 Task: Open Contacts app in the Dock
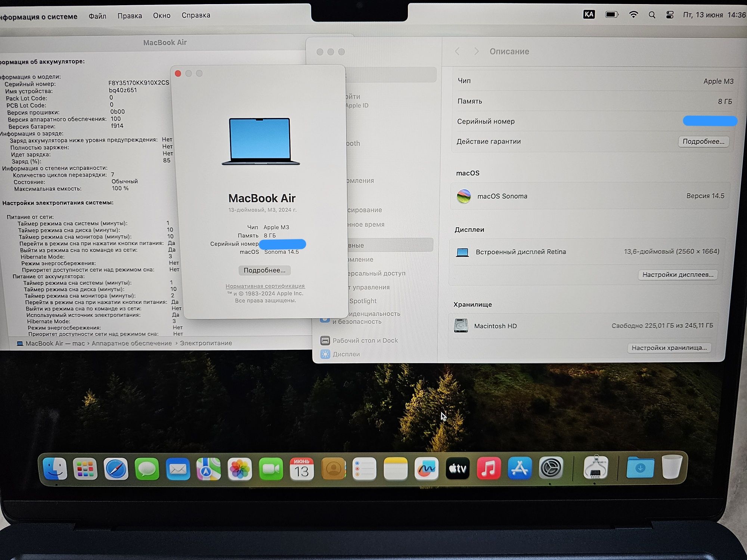[x=333, y=469]
